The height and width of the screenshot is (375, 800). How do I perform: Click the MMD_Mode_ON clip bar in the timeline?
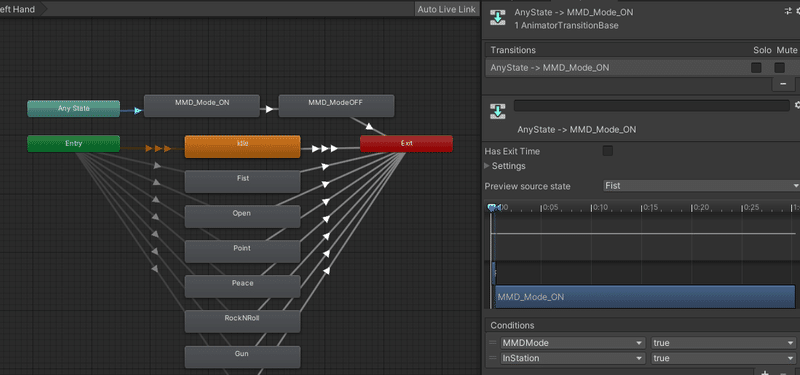point(645,296)
